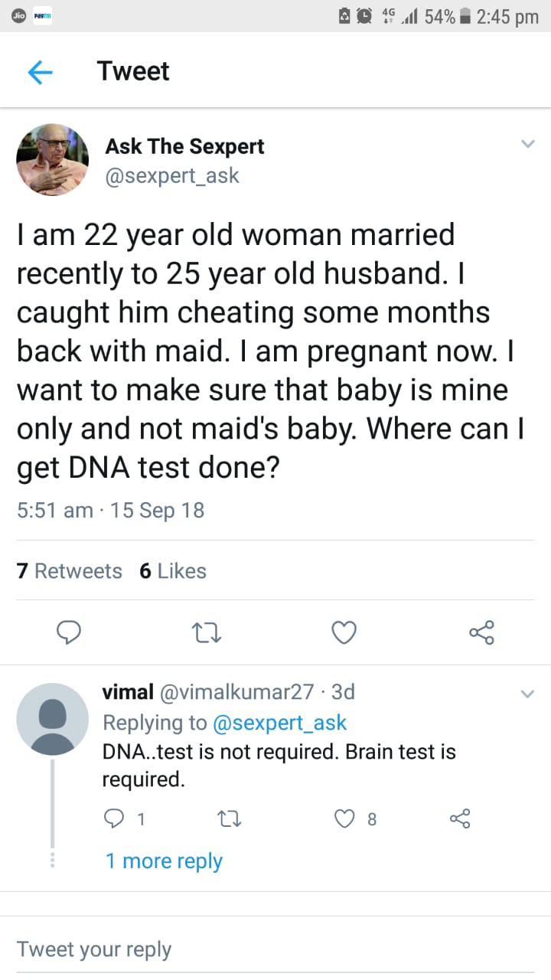View the 6 Likes list
Viewport: 551px width, 980px height.
tap(173, 571)
